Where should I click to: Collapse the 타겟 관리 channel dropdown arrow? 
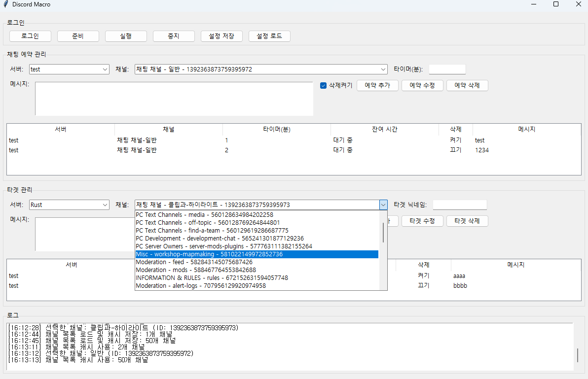[x=383, y=205]
